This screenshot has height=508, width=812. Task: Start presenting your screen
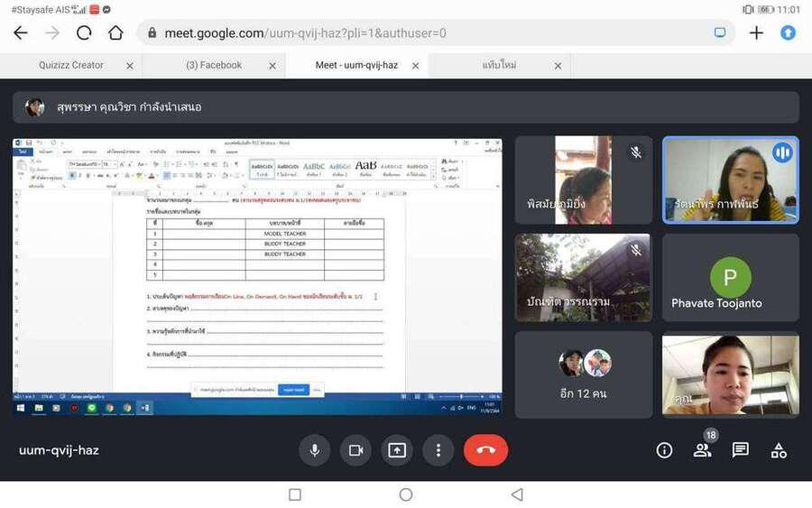397,450
